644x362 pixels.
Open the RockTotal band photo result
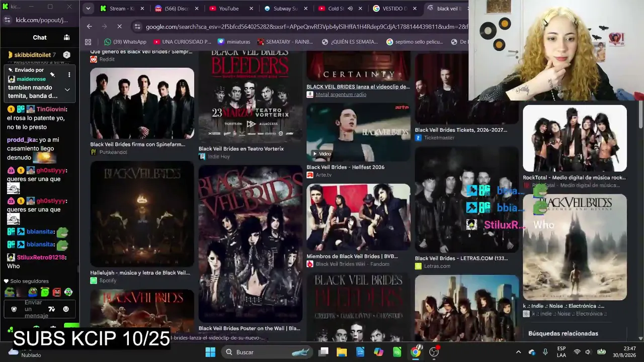pyautogui.click(x=575, y=138)
